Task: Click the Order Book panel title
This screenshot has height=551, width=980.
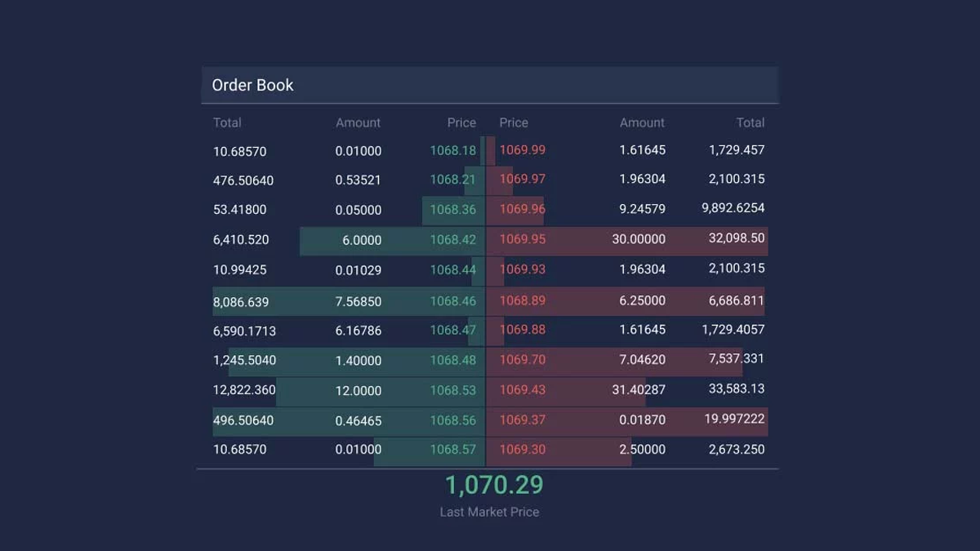Action: point(252,85)
